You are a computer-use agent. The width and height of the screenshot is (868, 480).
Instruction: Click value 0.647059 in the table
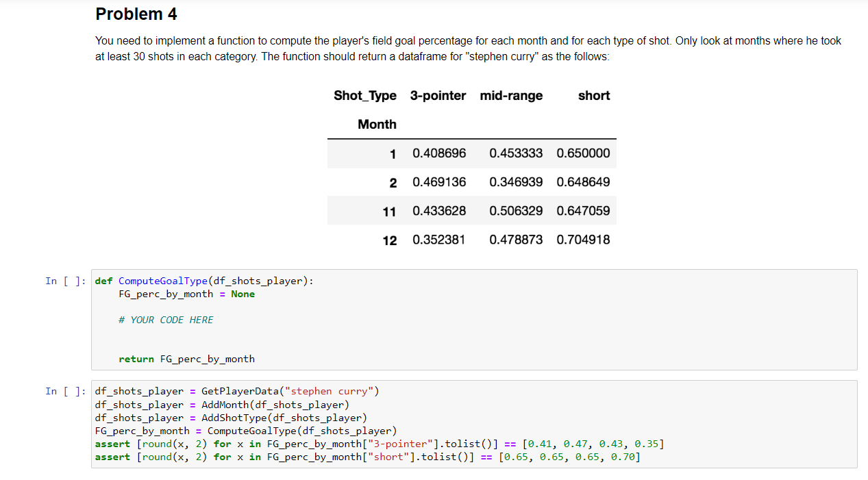583,211
